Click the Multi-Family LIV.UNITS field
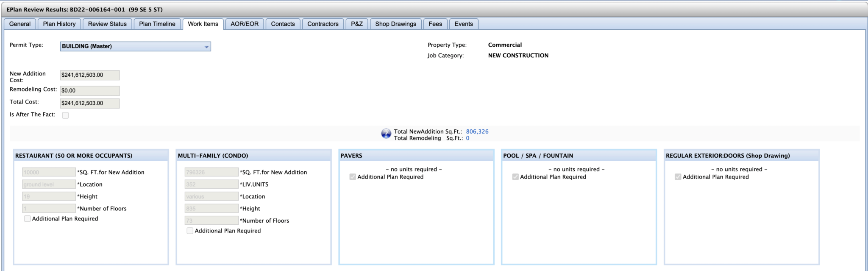The height and width of the screenshot is (271, 868). point(211,184)
